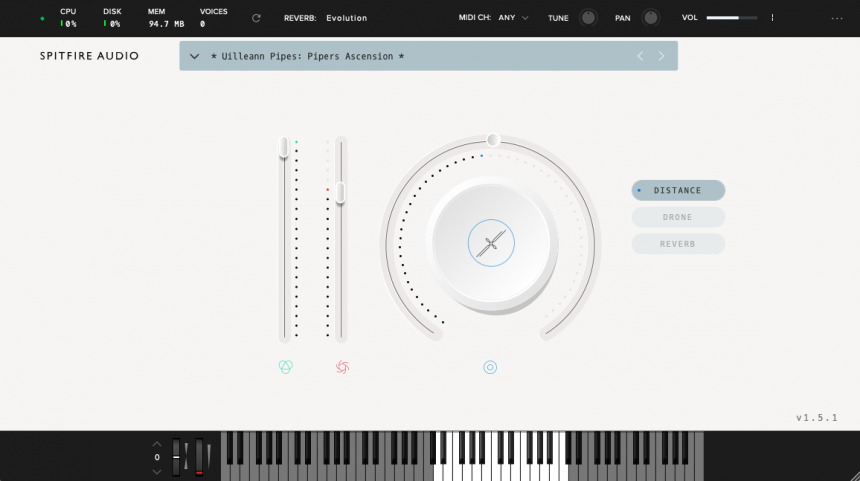860x481 pixels.
Task: Decrease octave with the down arrow
Action: [x=157, y=472]
